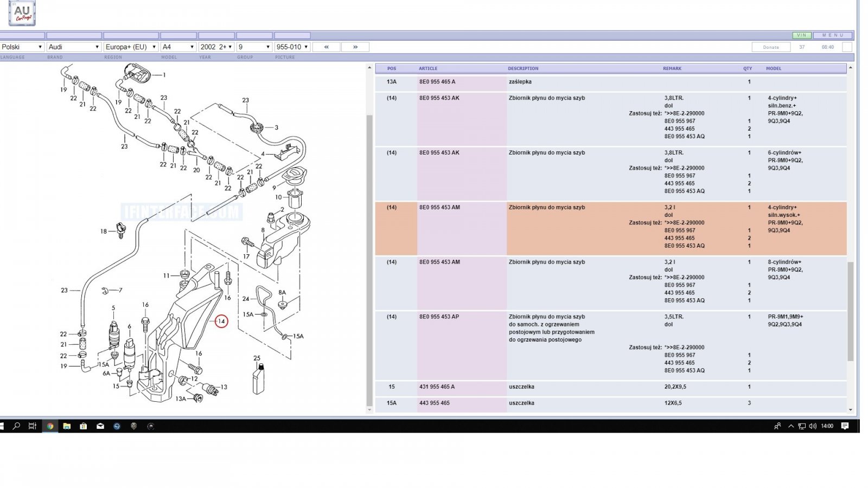Go to the next picture (»)

355,47
